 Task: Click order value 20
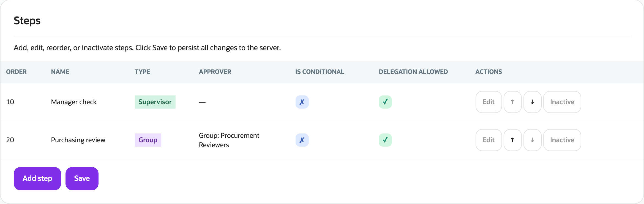pyautogui.click(x=10, y=140)
